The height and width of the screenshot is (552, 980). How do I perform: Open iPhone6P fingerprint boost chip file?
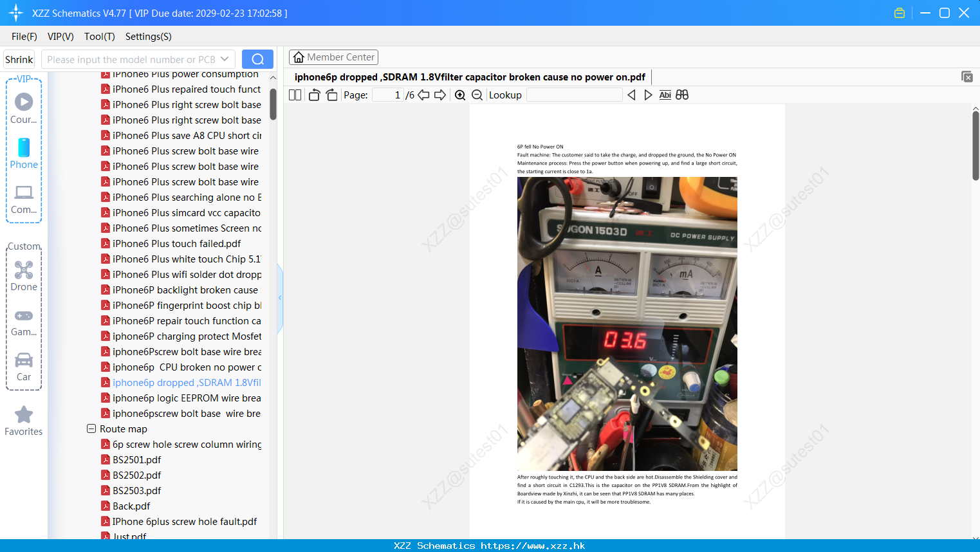(x=181, y=305)
